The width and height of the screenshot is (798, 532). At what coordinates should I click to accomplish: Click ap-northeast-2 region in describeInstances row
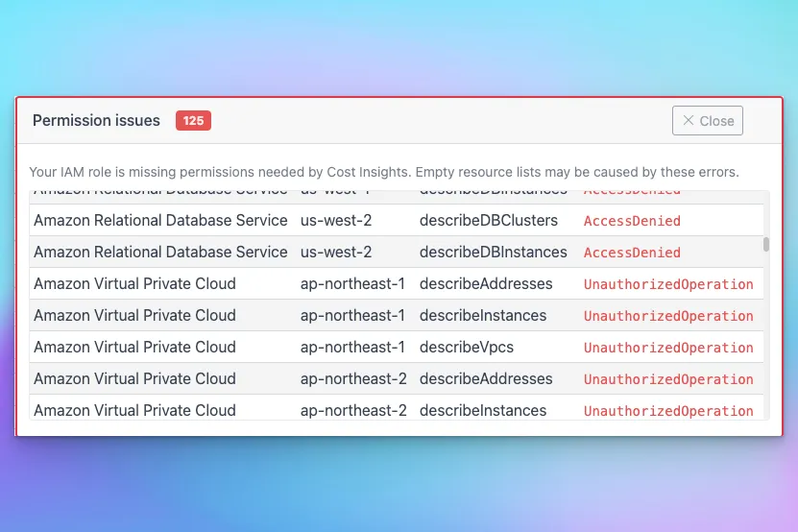(x=353, y=410)
